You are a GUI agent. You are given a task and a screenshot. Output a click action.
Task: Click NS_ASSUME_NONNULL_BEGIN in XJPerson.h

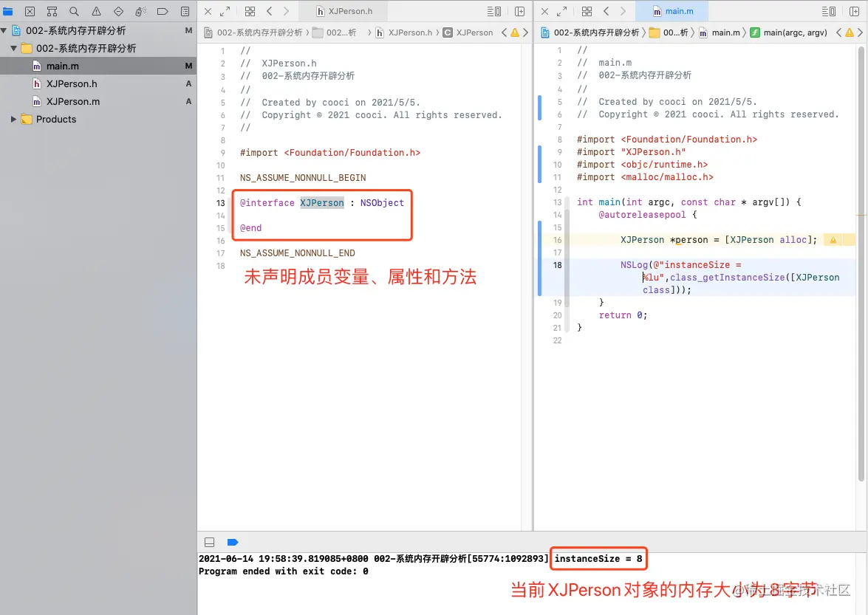[x=303, y=177]
